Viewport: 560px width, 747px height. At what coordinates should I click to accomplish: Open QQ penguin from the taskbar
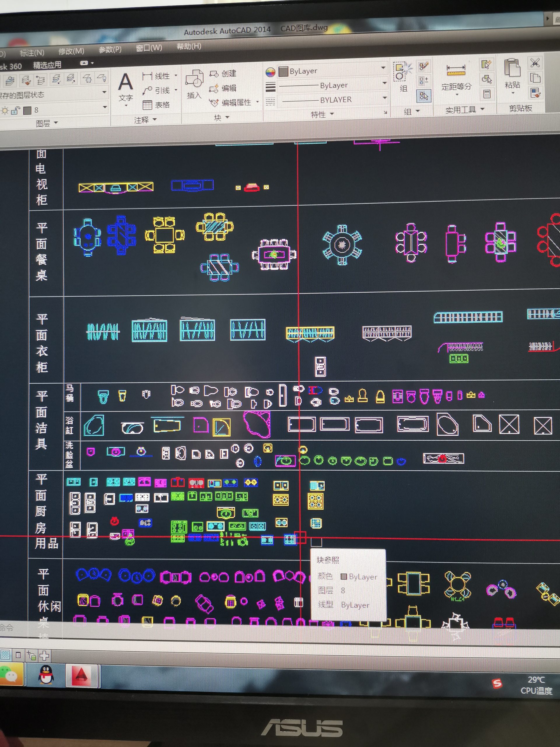pos(46,675)
